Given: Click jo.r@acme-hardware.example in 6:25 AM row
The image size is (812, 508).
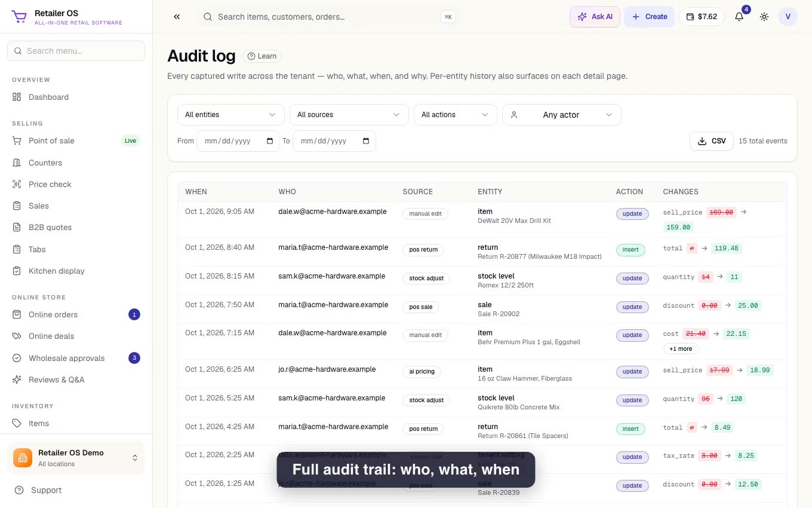Looking at the screenshot, I should point(327,369).
